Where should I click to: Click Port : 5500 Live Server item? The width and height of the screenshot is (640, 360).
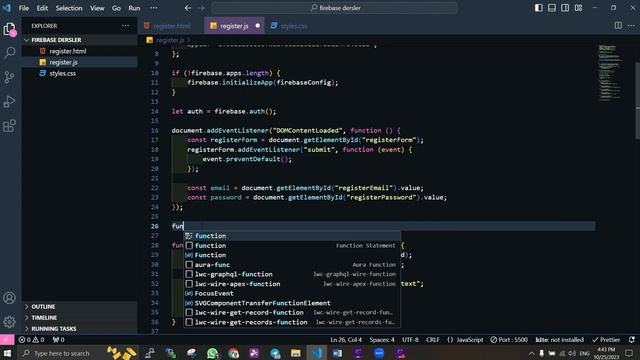pos(509,340)
